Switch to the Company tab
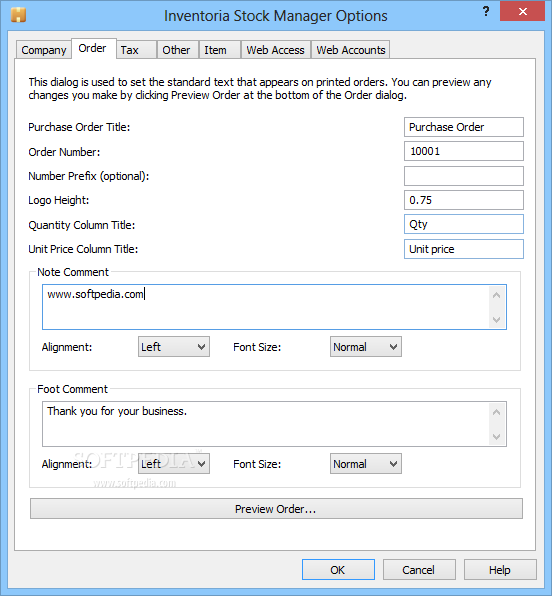This screenshot has width=552, height=596. pos(44,50)
